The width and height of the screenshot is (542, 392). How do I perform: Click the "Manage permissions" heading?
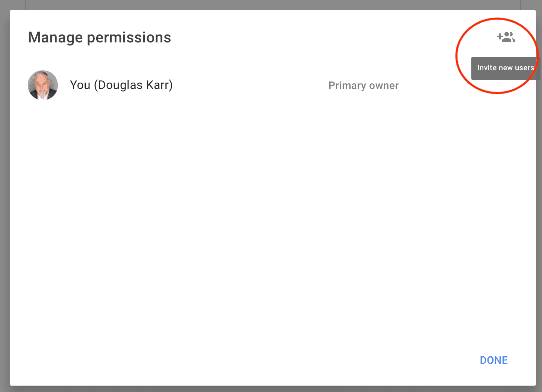coord(100,38)
